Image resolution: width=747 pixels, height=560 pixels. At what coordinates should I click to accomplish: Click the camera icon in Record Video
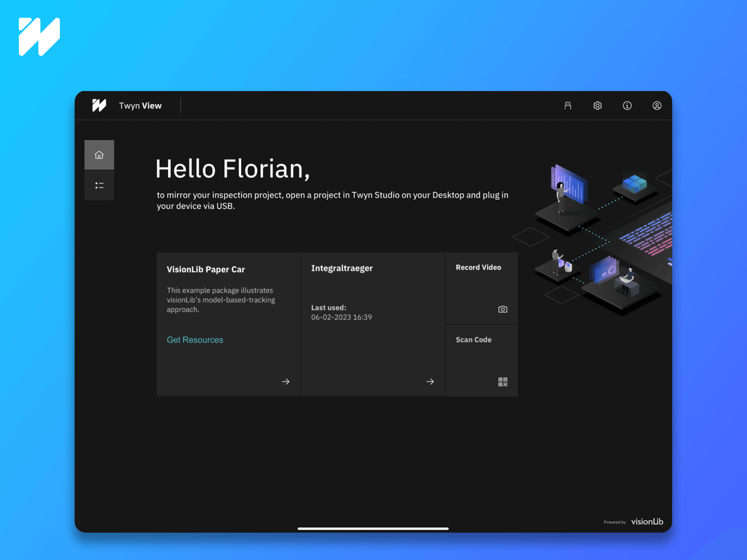point(503,309)
